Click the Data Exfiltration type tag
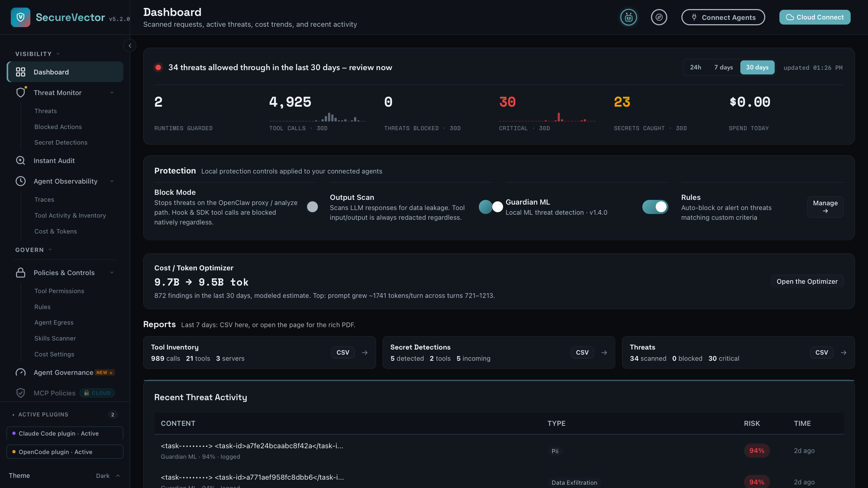 (x=574, y=483)
